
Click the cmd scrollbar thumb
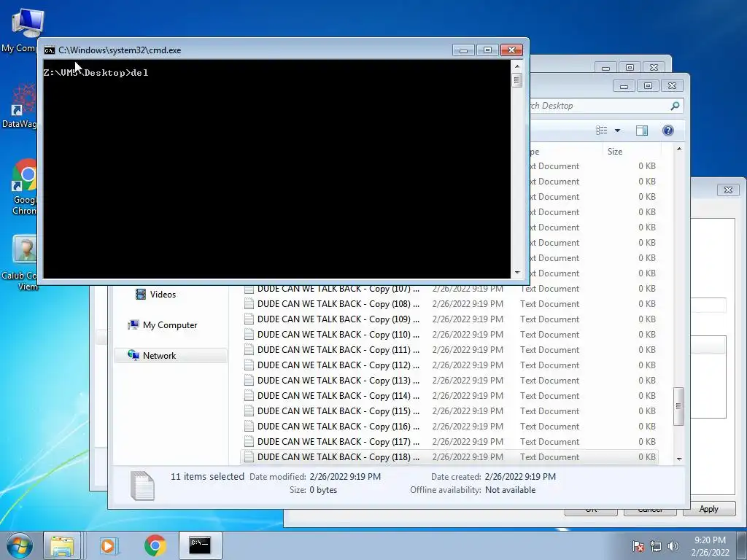tap(517, 79)
